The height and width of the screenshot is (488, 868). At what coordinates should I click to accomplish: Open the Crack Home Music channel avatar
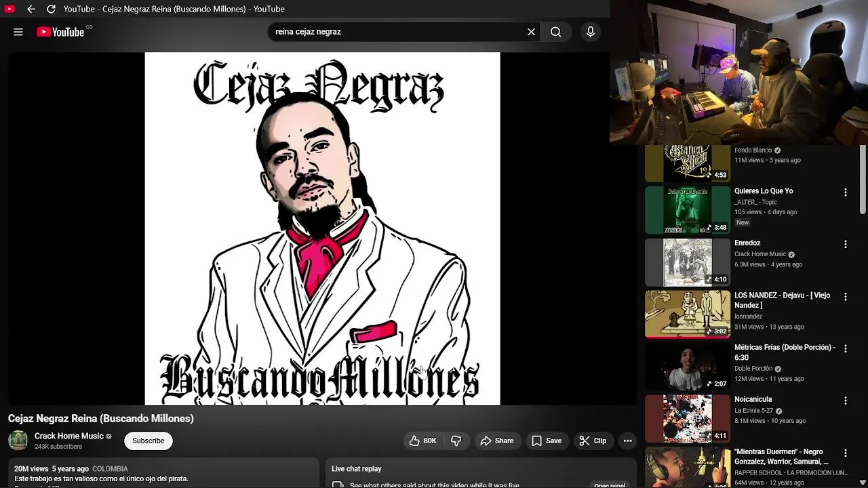point(18,441)
